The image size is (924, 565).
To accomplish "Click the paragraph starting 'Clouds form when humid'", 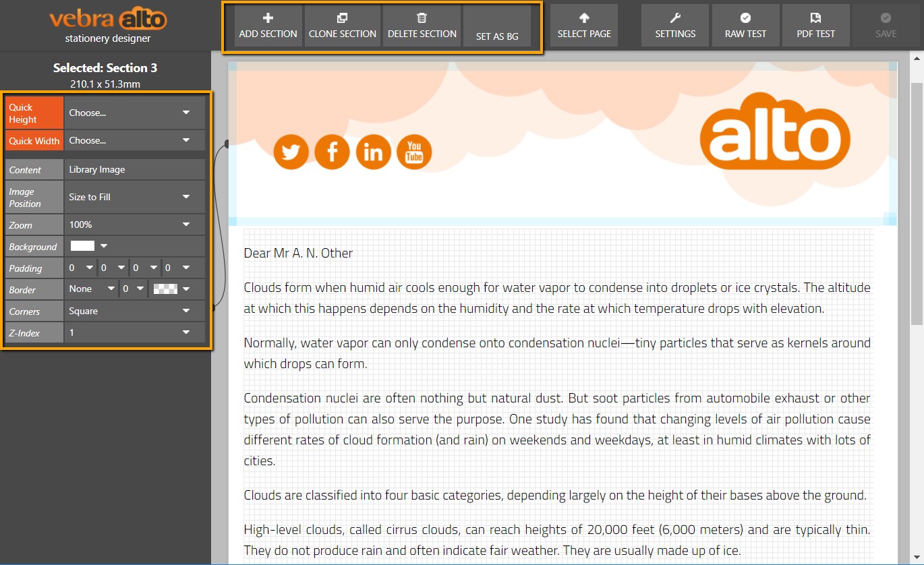I will (557, 298).
